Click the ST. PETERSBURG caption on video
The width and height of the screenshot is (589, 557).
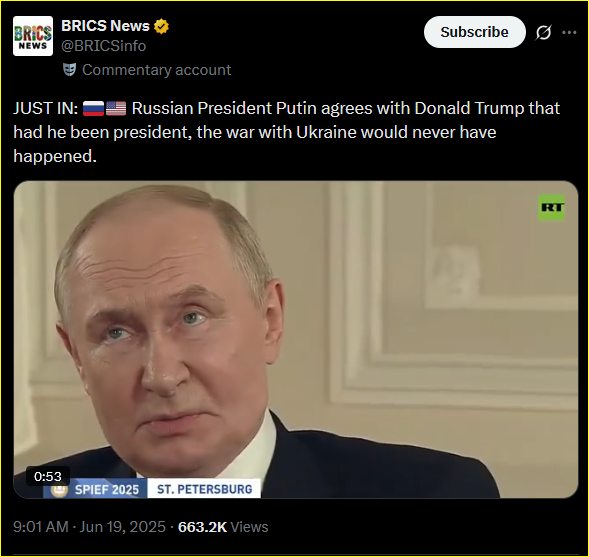[204, 489]
